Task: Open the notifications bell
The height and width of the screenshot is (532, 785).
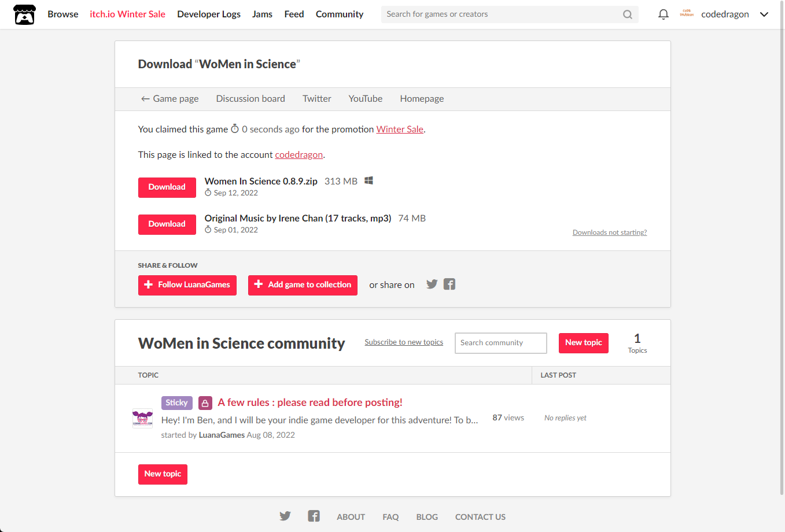Action: [664, 14]
